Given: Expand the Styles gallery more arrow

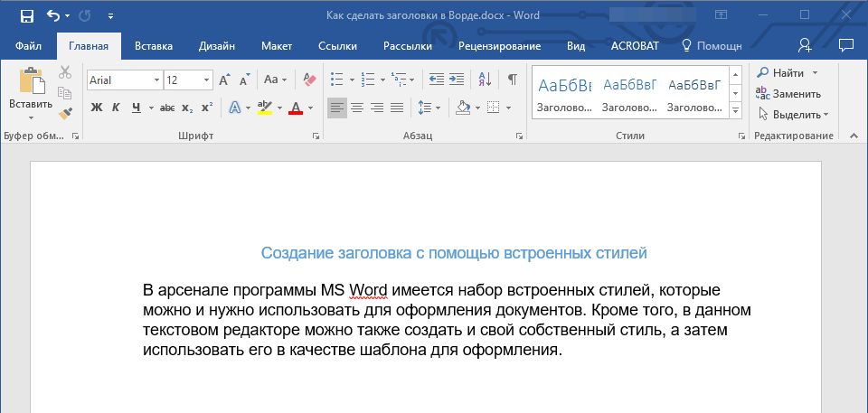Looking at the screenshot, I should pos(735,110).
